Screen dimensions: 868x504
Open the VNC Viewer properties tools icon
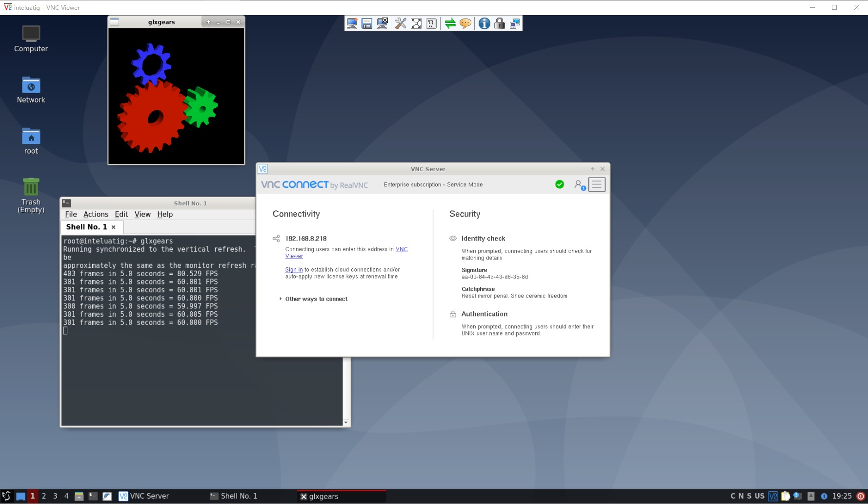[401, 23]
